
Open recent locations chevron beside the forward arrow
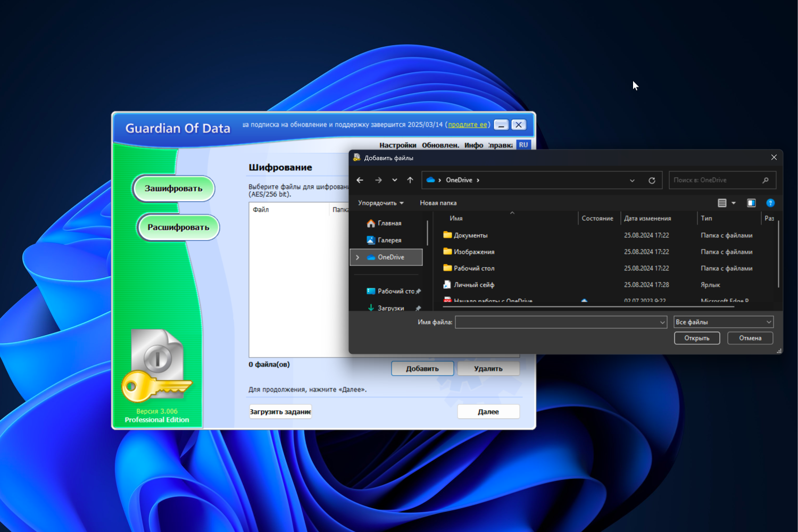[395, 180]
